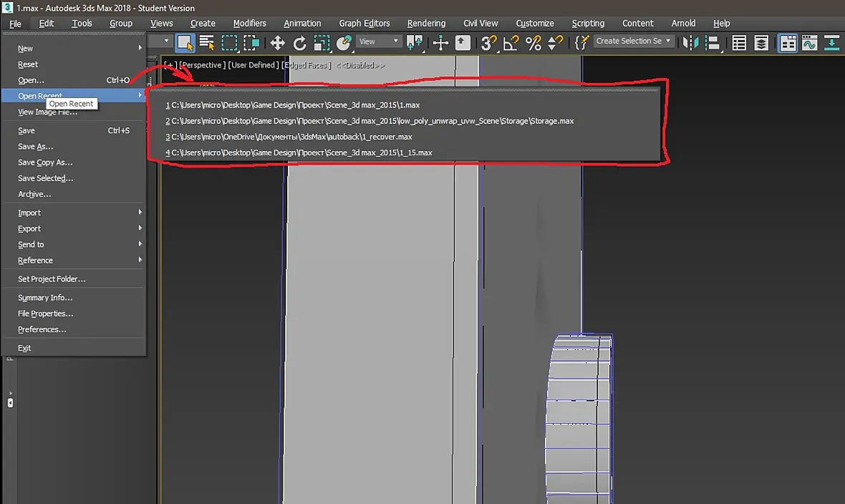
Task: Choose Save Copy As...
Action: [x=74, y=163]
